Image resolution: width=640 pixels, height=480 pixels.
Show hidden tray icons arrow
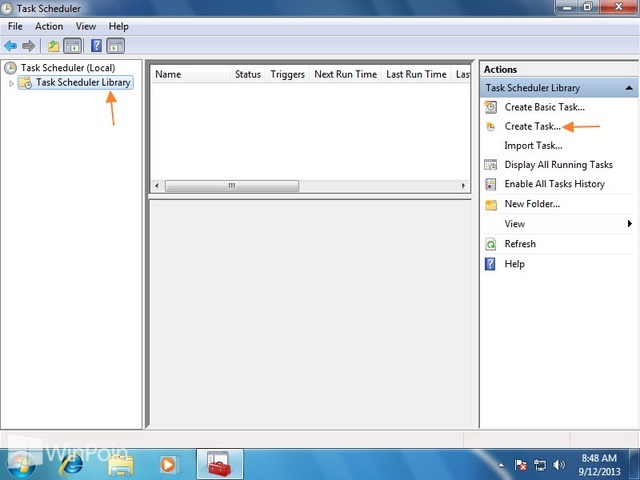[x=501, y=465]
